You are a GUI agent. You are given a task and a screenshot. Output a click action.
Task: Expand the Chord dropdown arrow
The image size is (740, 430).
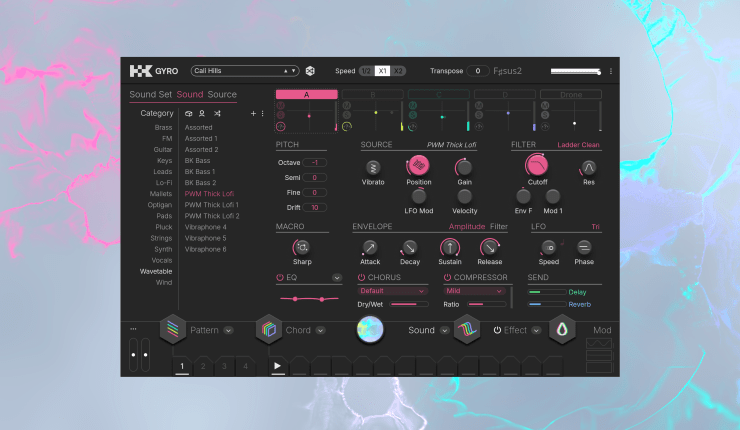point(320,330)
